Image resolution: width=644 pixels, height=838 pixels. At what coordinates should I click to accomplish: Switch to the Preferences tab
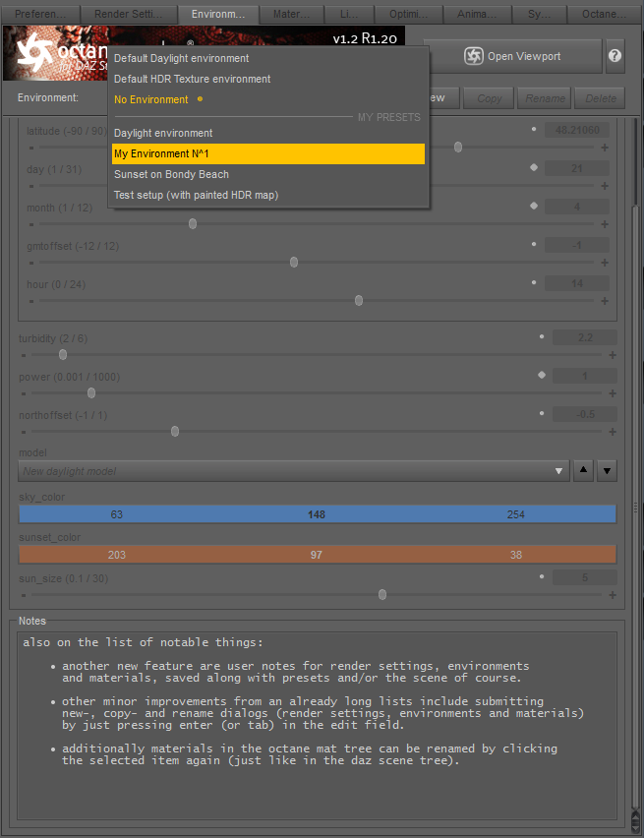[x=40, y=14]
